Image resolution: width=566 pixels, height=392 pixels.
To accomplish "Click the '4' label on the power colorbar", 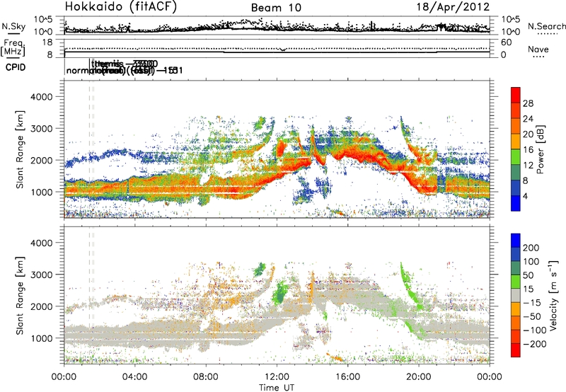I will pyautogui.click(x=525, y=197).
